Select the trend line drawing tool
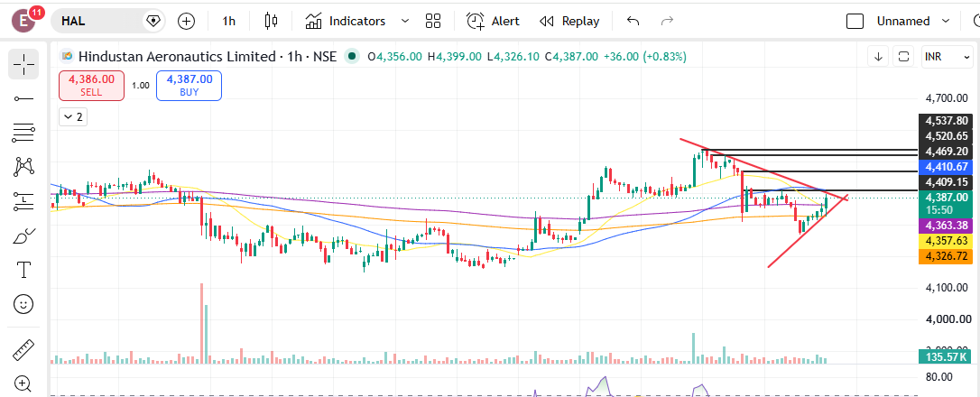Viewport: 980px width, 397px height. pos(23,98)
